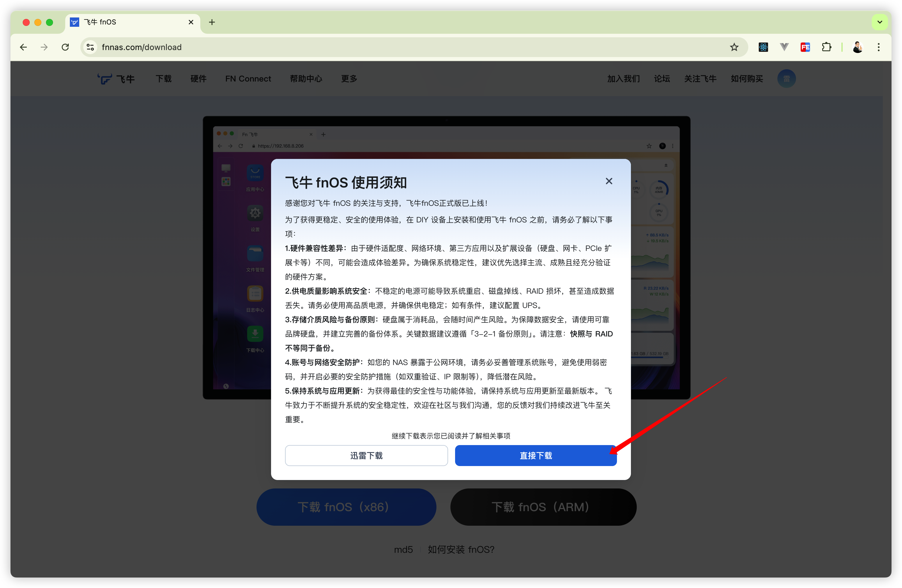Viewport: 902px width, 588px height.
Task: Go back to previous page
Action: 24,47
